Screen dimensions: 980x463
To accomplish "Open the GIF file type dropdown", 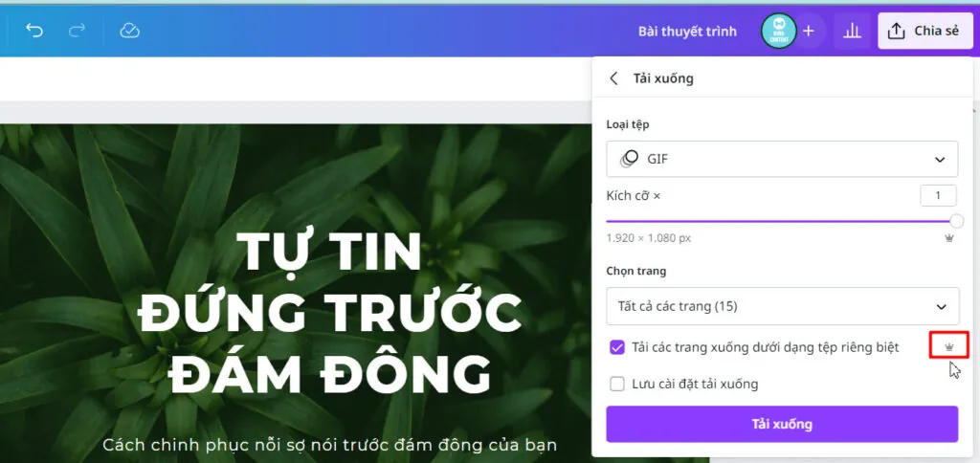I will (782, 159).
